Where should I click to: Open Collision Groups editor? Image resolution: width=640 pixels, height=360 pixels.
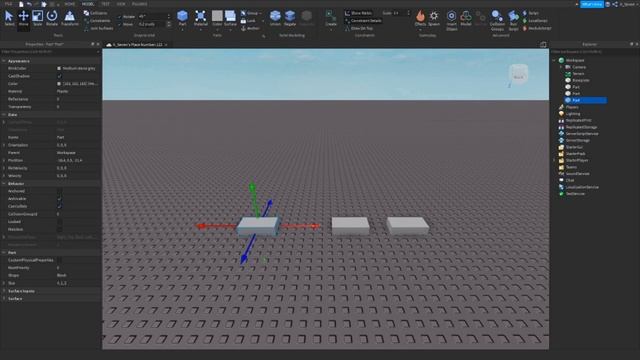tap(497, 20)
